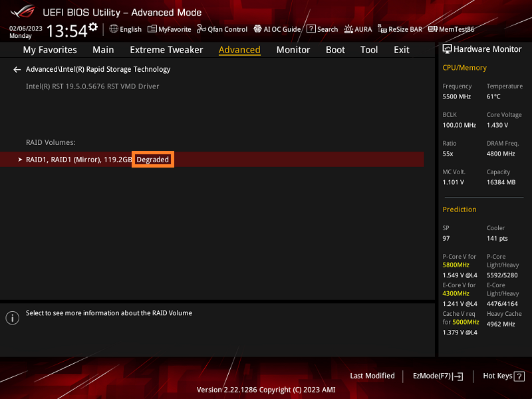532x399 pixels.
Task: Click the RAID Volumes heading
Action: (51, 142)
